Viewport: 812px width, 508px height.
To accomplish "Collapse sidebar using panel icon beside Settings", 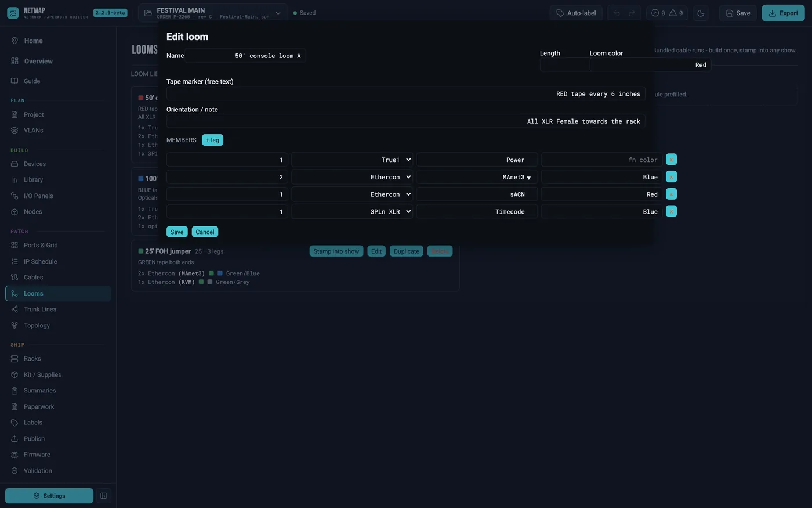I will pyautogui.click(x=103, y=496).
